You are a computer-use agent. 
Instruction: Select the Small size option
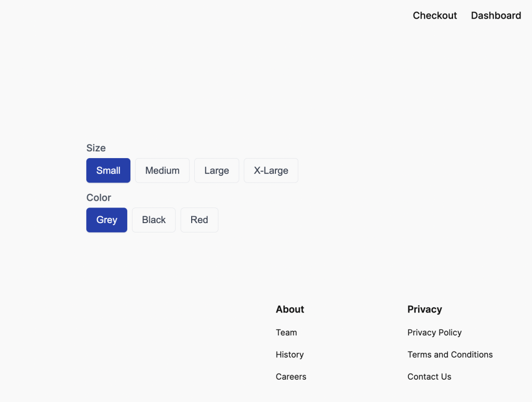point(108,171)
